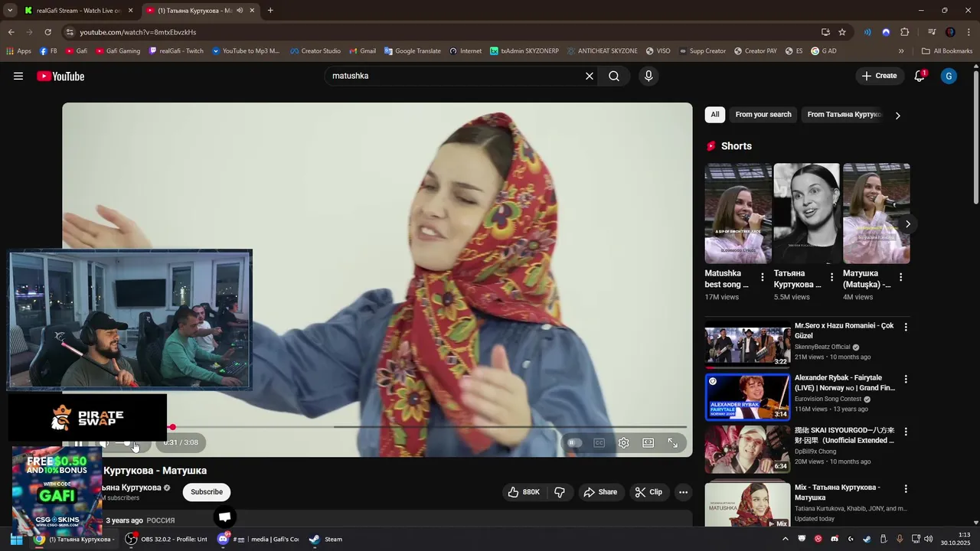Open a new Chrome tab

point(270,11)
